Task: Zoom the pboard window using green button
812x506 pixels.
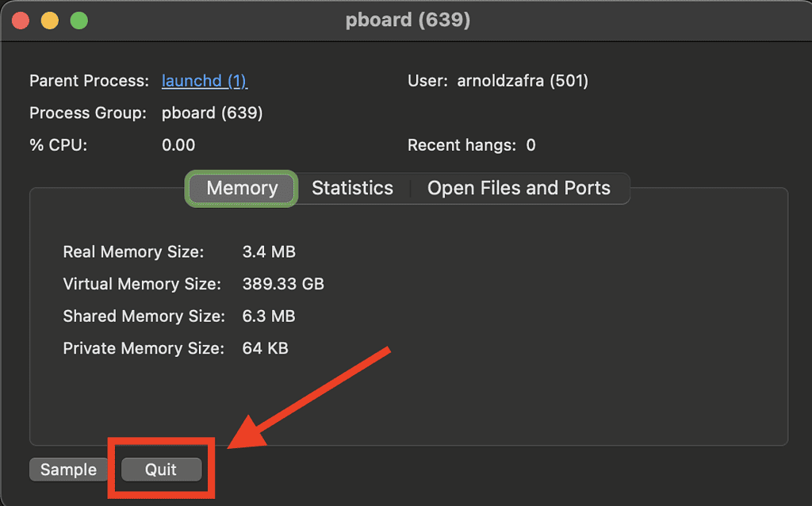Action: coord(77,20)
